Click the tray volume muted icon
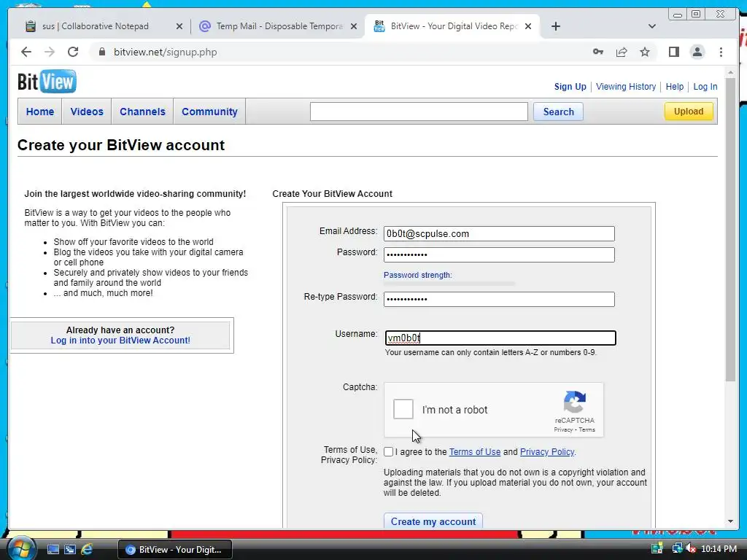Image resolution: width=747 pixels, height=560 pixels. (x=691, y=549)
